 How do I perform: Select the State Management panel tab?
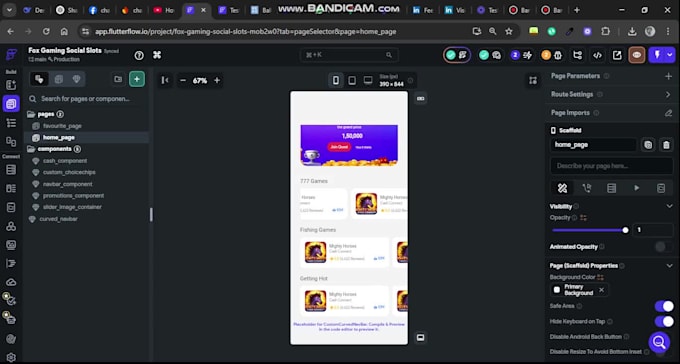click(x=661, y=188)
